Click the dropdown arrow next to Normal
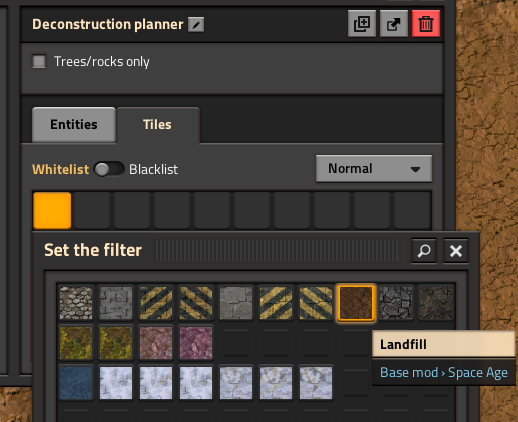Image resolution: width=518 pixels, height=422 pixels. tap(415, 169)
